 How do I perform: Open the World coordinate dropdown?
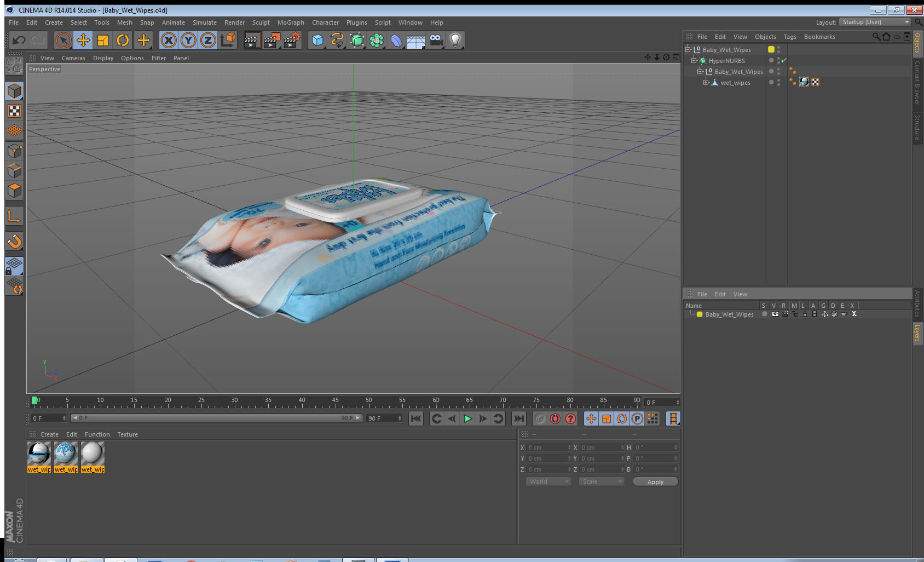tap(548, 481)
